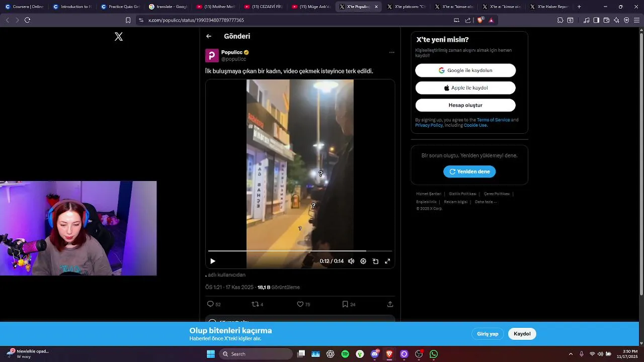Switch to the Practice Quiz tab

120,7
